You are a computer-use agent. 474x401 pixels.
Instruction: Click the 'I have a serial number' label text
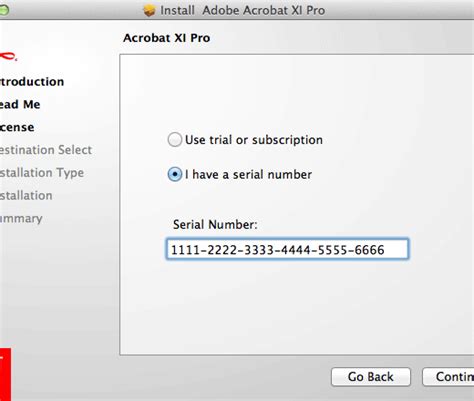pos(248,174)
